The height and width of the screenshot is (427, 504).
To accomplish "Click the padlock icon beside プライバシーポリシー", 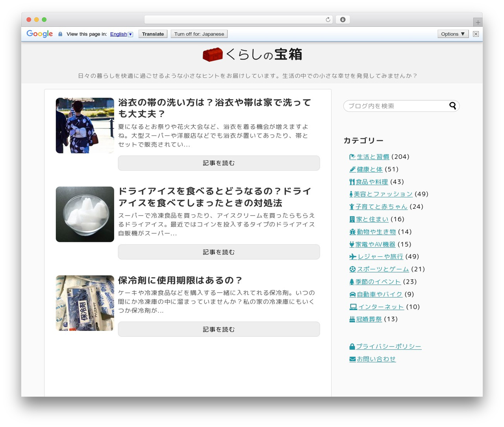I will click(x=352, y=347).
